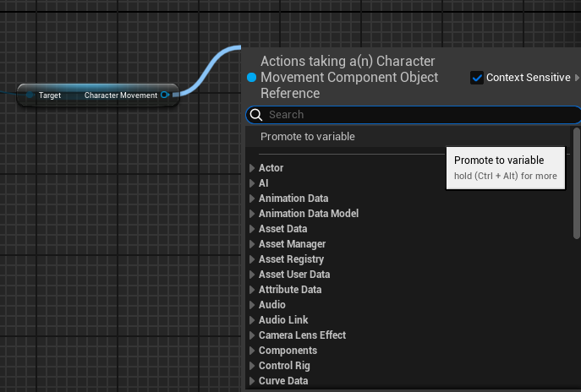This screenshot has height=392, width=581.
Task: Select the Camera Lens Effect label
Action: point(303,335)
